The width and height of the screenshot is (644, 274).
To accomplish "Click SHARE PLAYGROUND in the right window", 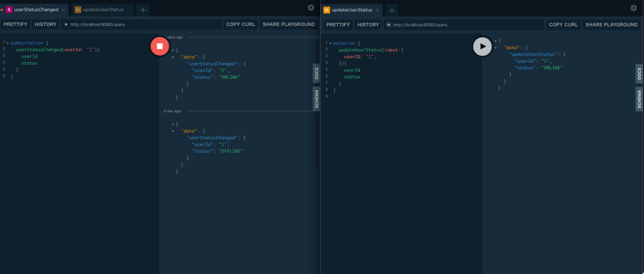I will [x=611, y=25].
